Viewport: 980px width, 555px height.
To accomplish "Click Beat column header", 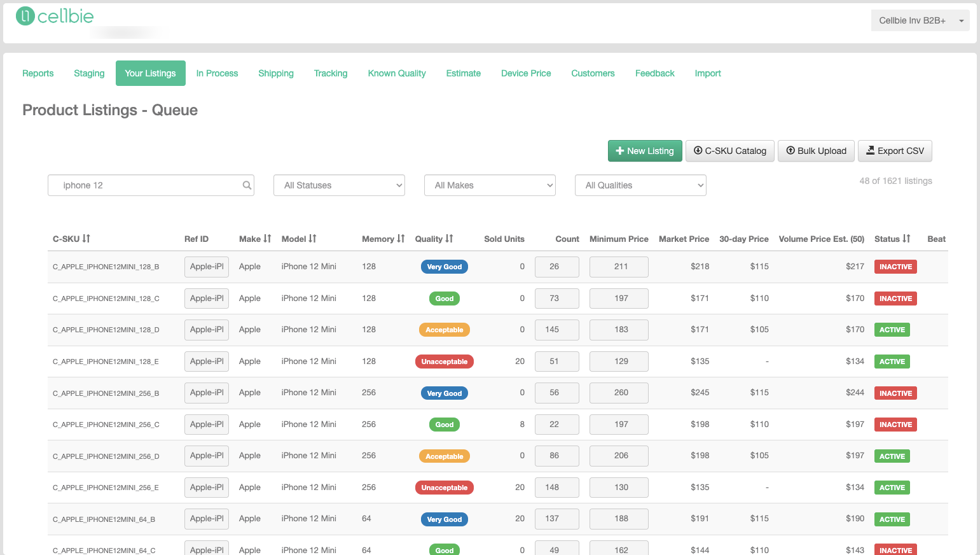I will click(936, 239).
